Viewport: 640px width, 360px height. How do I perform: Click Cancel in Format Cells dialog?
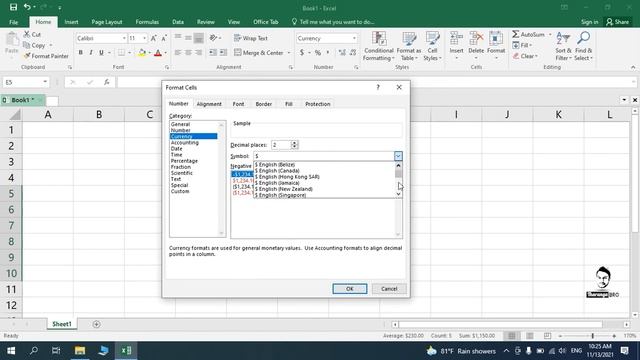pos(389,289)
